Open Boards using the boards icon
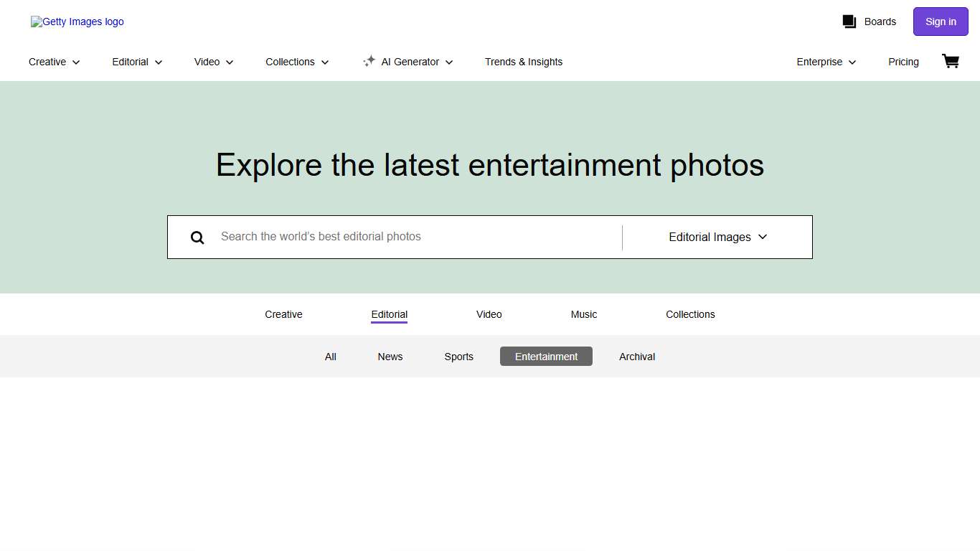 870,22
